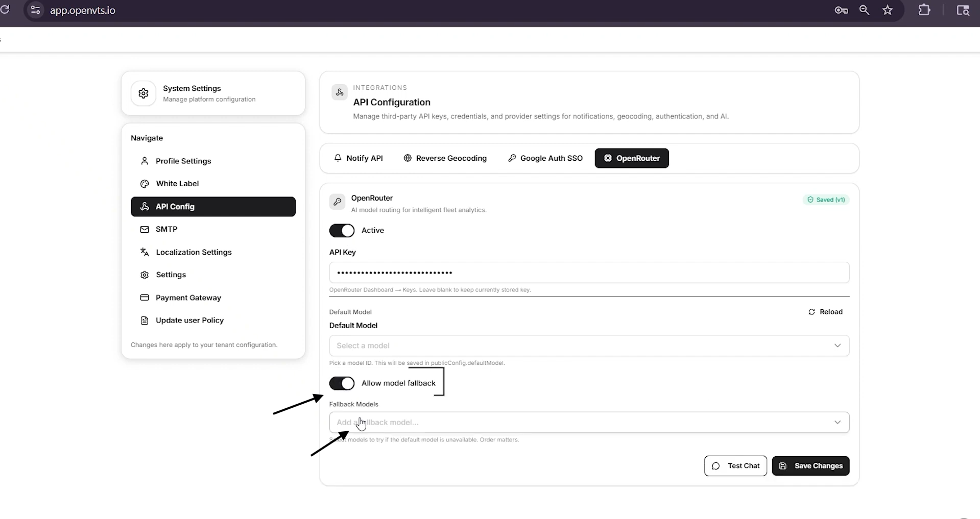Switch to the Notify API tab
This screenshot has width=980, height=519.
point(358,158)
